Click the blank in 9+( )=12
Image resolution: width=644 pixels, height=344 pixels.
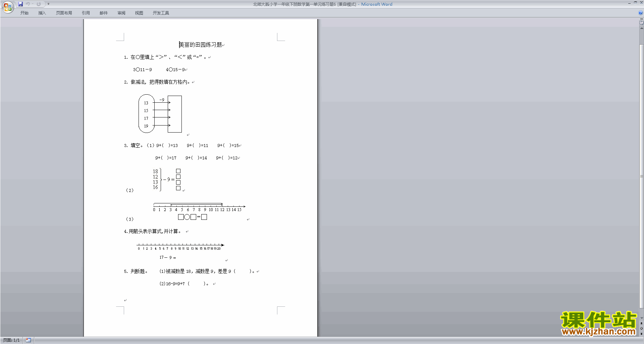pyautogui.click(x=225, y=158)
